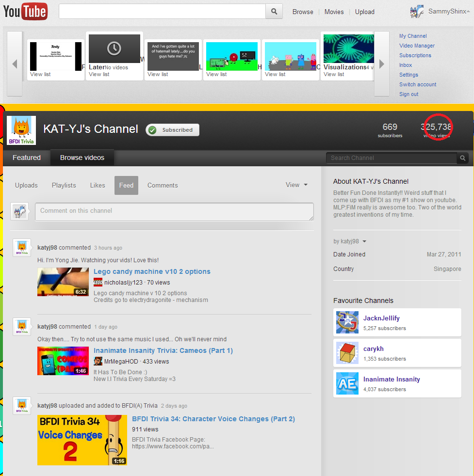
Task: Click the magnifier search button beside the top search box
Action: (274, 12)
